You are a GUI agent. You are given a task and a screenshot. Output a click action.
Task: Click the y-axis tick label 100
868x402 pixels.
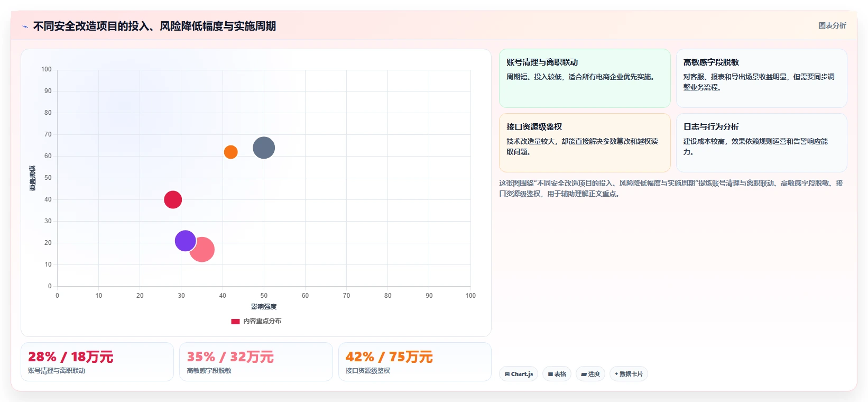coord(47,69)
